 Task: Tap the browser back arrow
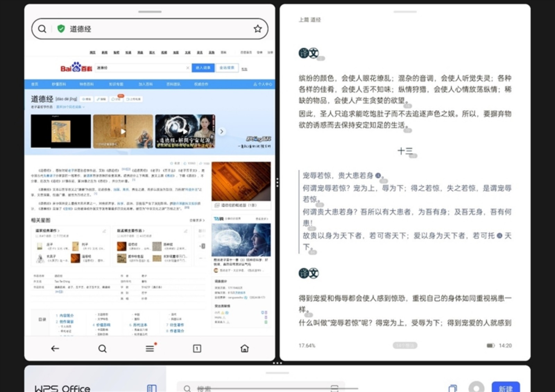(55, 349)
